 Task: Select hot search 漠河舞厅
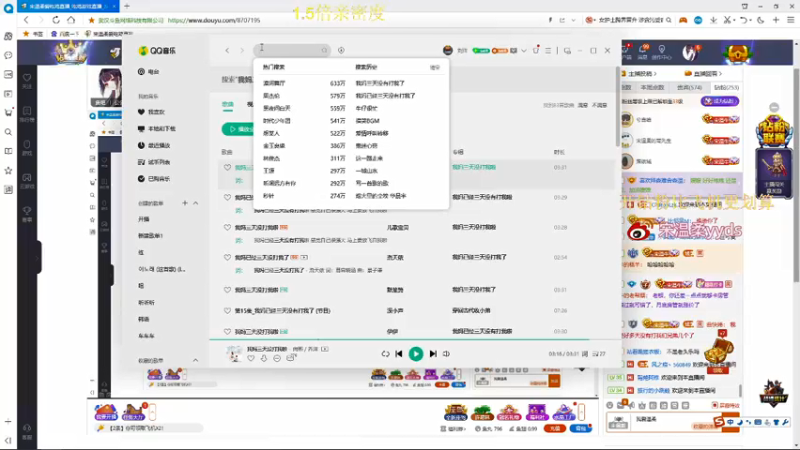pyautogui.click(x=274, y=83)
